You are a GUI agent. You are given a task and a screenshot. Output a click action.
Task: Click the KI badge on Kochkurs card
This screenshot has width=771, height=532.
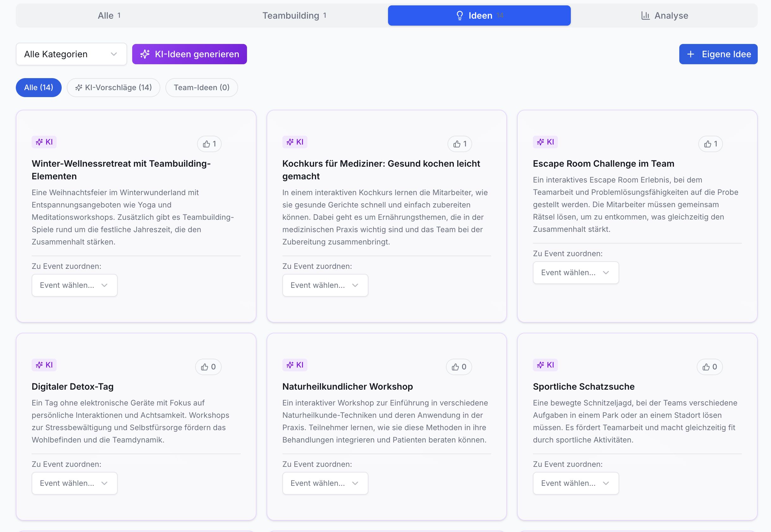(294, 142)
